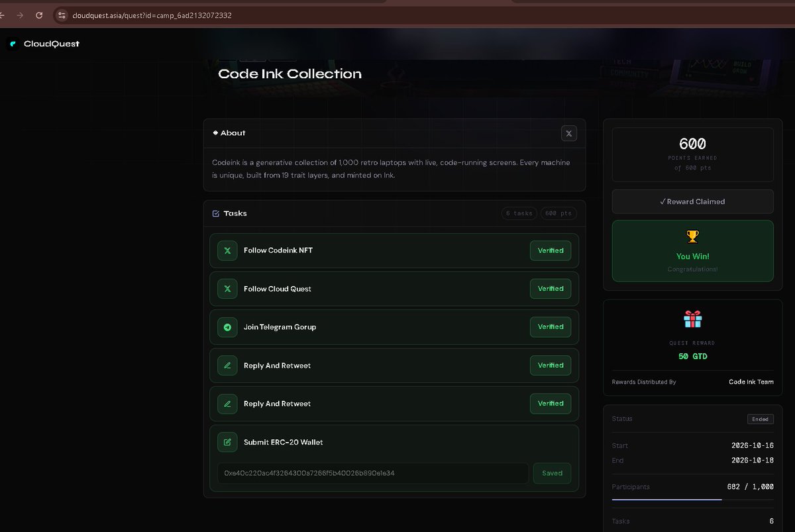This screenshot has height=532, width=795.
Task: Click the 682 / 1,000 participants count
Action: (751, 486)
